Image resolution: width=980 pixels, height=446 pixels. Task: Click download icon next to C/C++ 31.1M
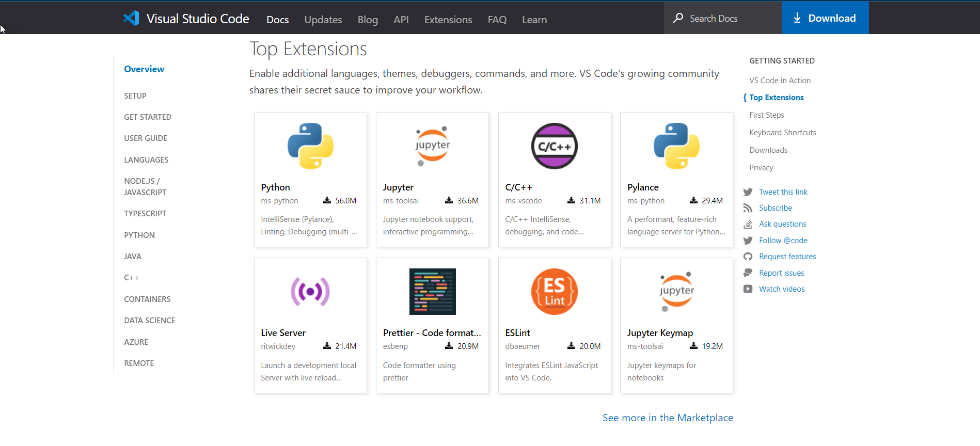(571, 200)
